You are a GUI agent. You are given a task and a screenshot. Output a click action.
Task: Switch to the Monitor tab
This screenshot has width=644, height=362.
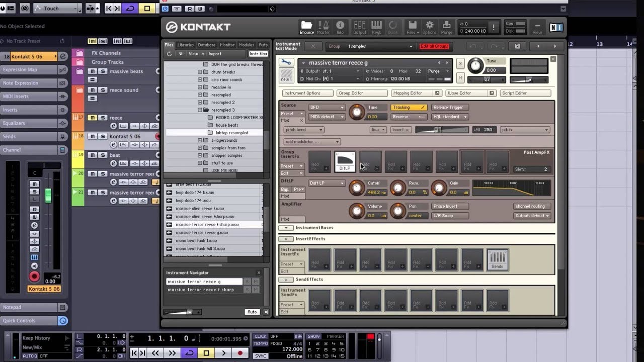tap(227, 45)
